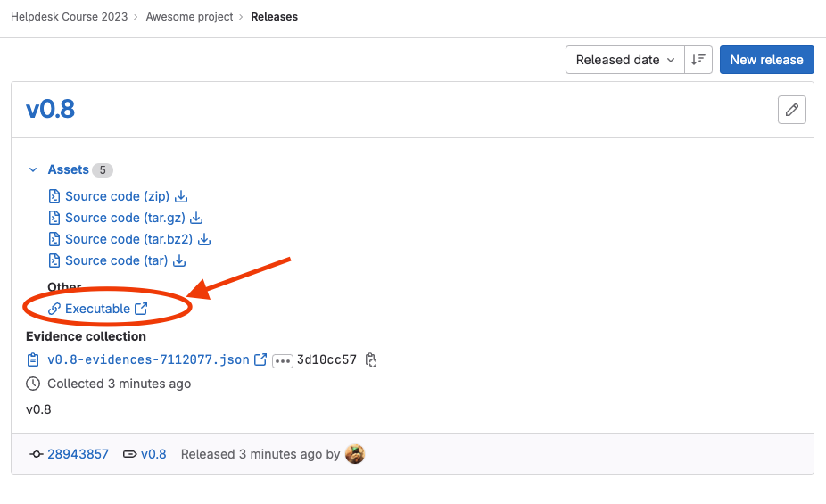Viewport: 826px width, 504px height.
Task: Click the edit release pencil icon
Action: point(791,110)
